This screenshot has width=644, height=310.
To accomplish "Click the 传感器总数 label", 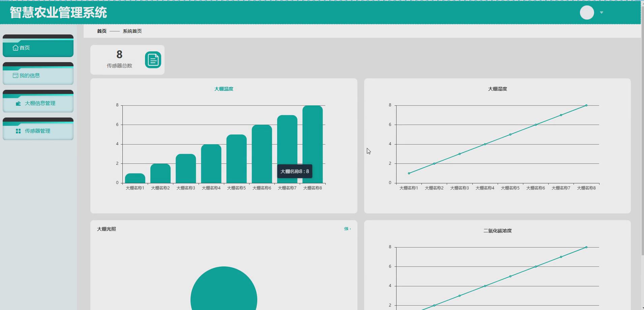I will click(x=119, y=66).
